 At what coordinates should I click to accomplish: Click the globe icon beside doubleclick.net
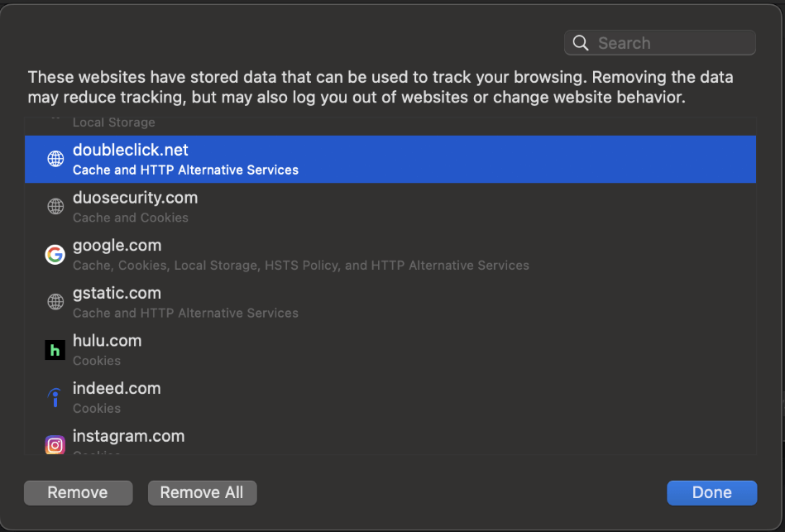tap(55, 159)
